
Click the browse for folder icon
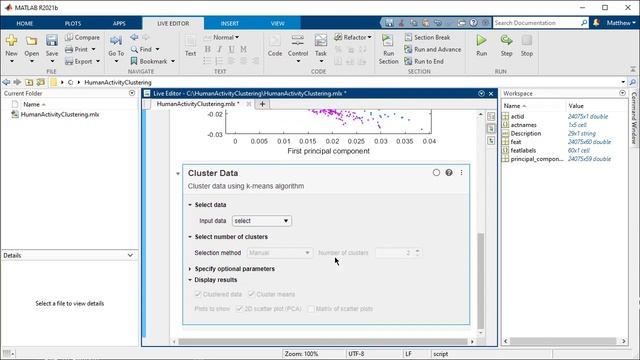pyautogui.click(x=40, y=82)
